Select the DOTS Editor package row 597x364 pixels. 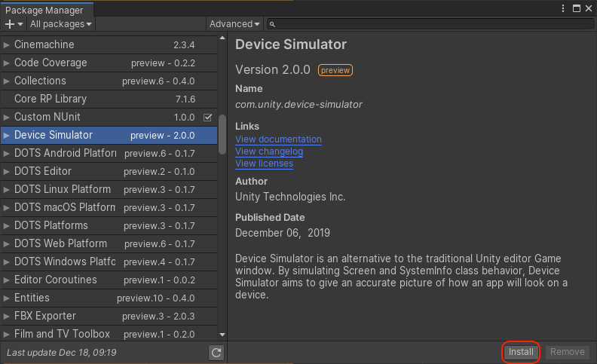tap(109, 171)
